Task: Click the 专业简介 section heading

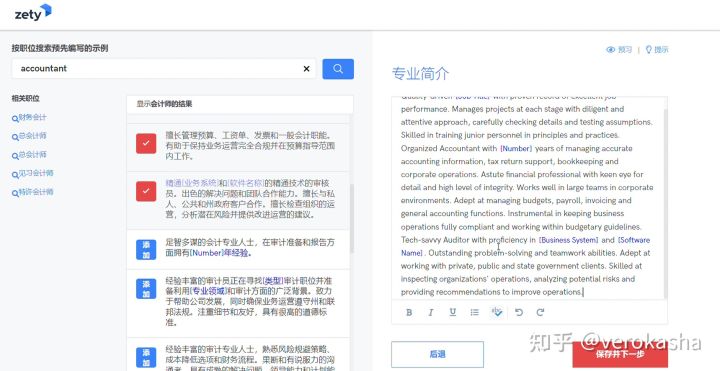Action: pyautogui.click(x=420, y=73)
